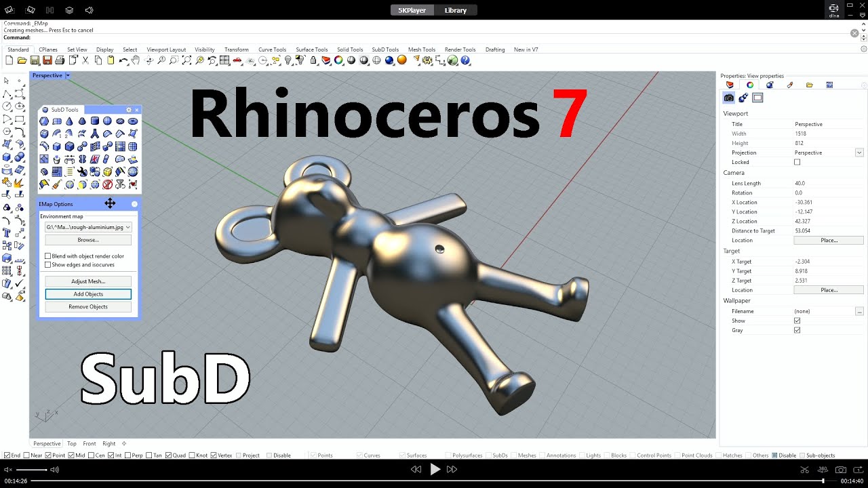
Task: Click the Undo arrow icon
Action: coord(123,61)
